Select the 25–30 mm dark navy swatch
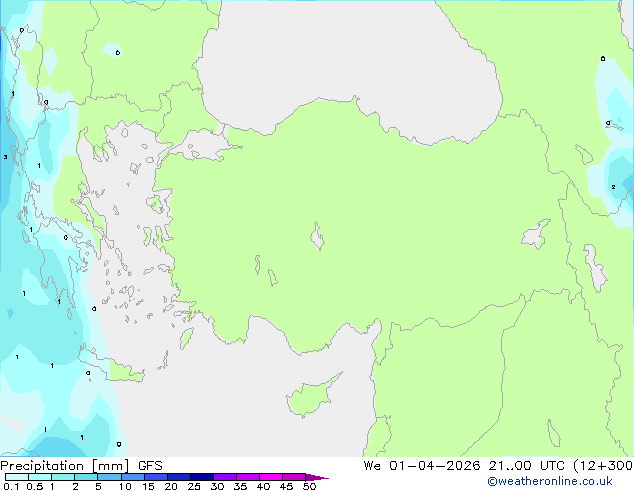 [x=201, y=477]
